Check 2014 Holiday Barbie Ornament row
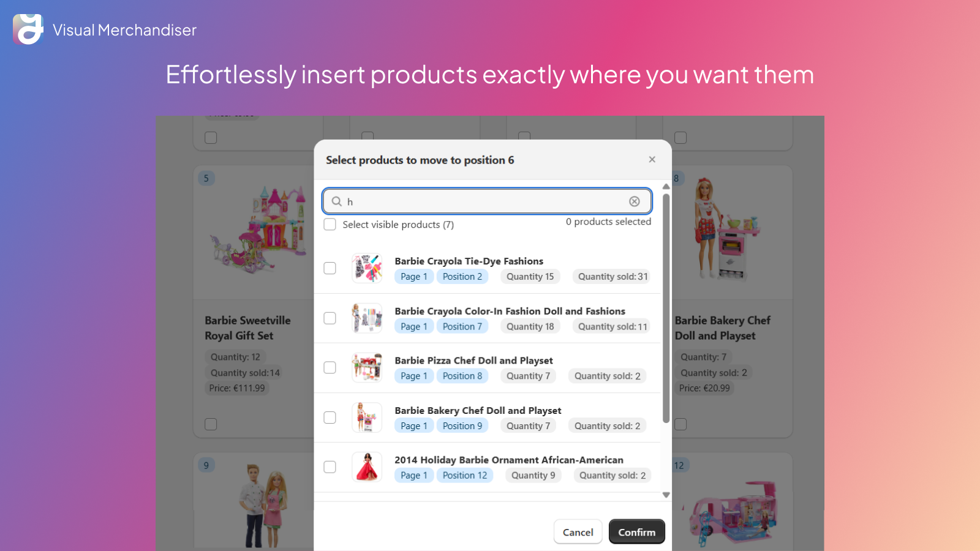The image size is (980, 551). tap(330, 467)
